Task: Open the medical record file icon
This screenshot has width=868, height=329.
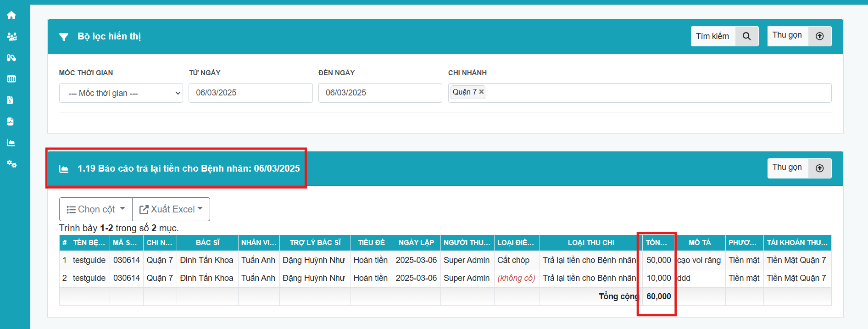Action: click(11, 122)
